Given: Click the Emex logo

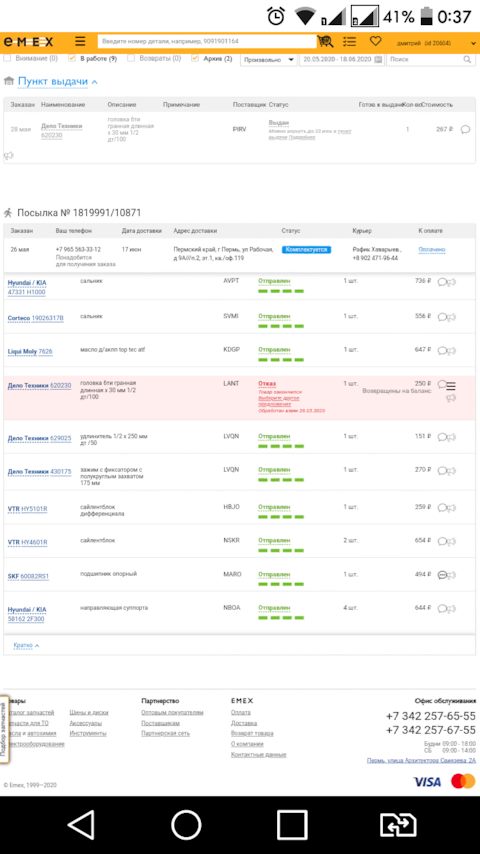Looking at the screenshot, I should [x=29, y=41].
